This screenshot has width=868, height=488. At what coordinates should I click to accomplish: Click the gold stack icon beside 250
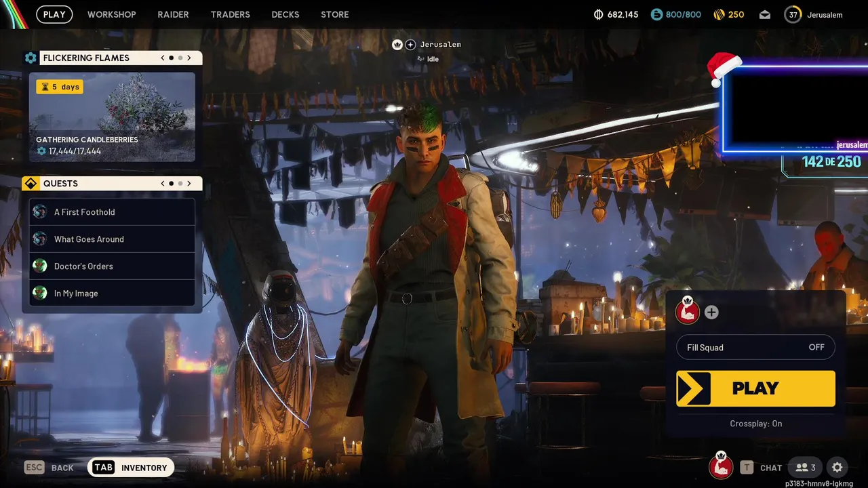(x=719, y=14)
